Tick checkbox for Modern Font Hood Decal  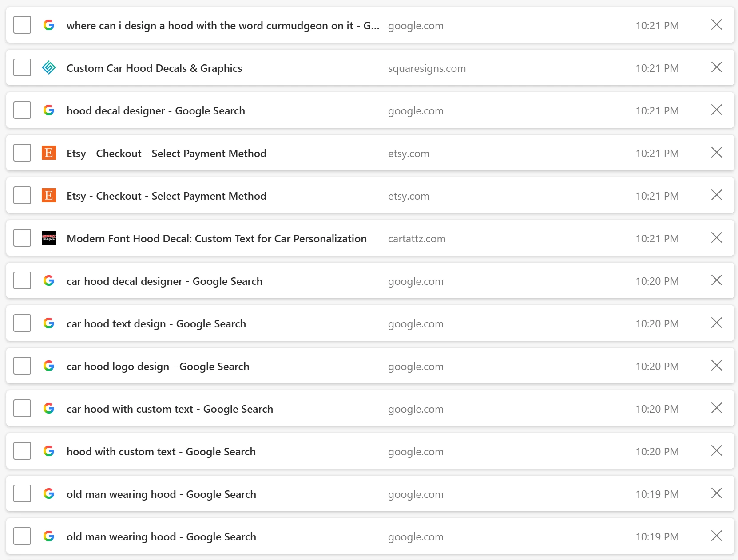22,238
